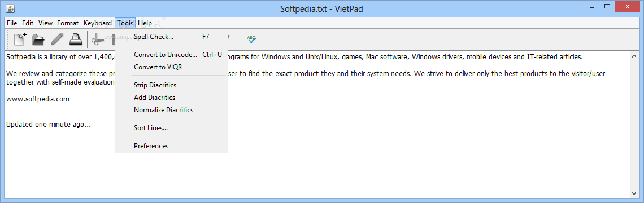Click the Print toolbar icon
644x203 pixels.
point(76,39)
